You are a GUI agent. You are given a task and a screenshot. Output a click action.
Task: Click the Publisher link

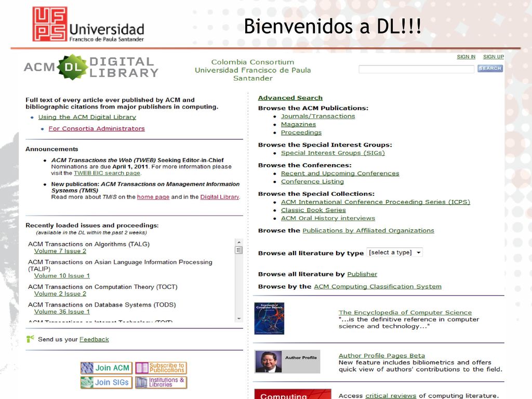click(362, 274)
